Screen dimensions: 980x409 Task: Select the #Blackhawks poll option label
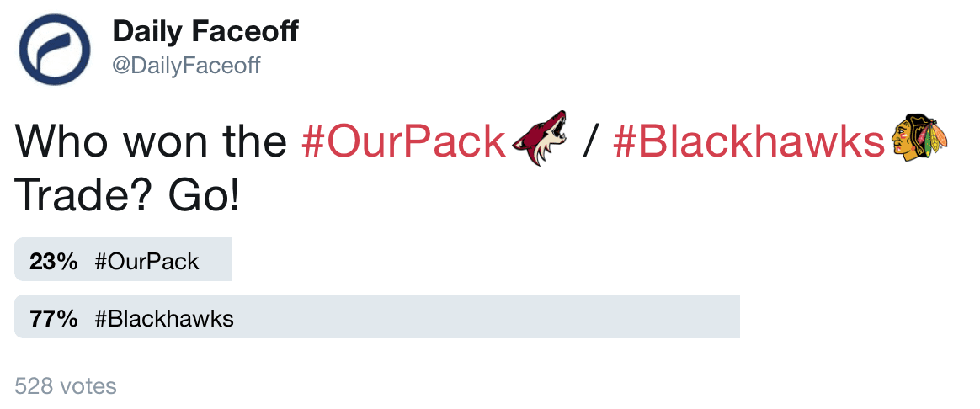163,318
